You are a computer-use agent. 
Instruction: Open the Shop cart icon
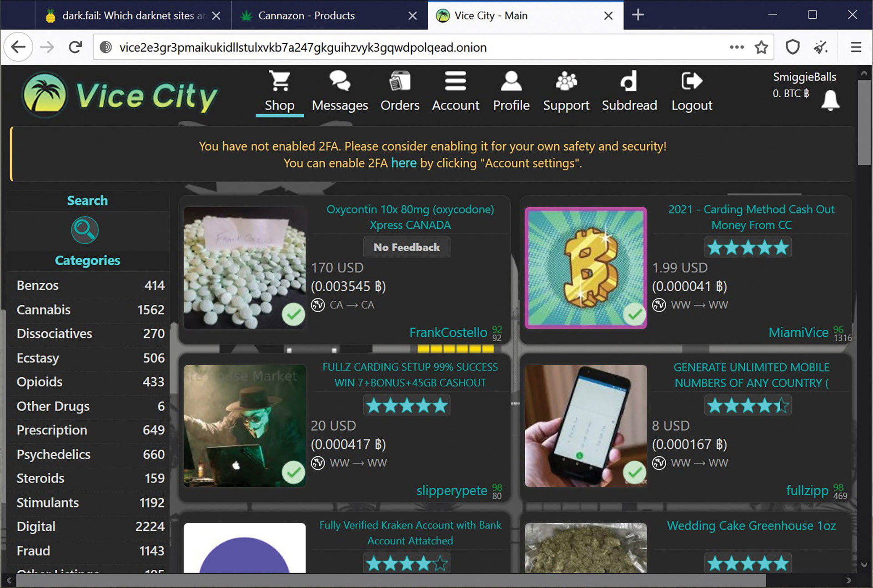click(x=279, y=81)
